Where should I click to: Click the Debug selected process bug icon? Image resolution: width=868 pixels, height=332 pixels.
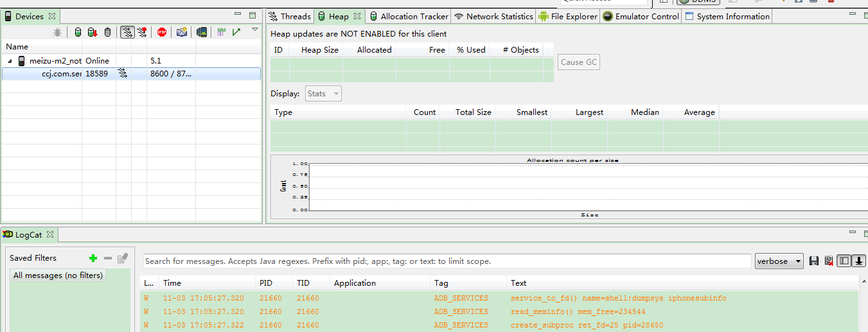point(58,32)
